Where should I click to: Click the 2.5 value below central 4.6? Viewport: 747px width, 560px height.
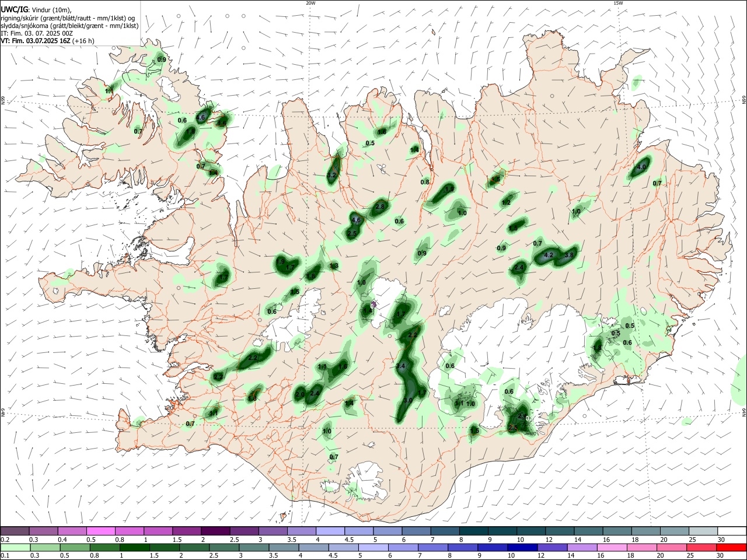(352, 233)
